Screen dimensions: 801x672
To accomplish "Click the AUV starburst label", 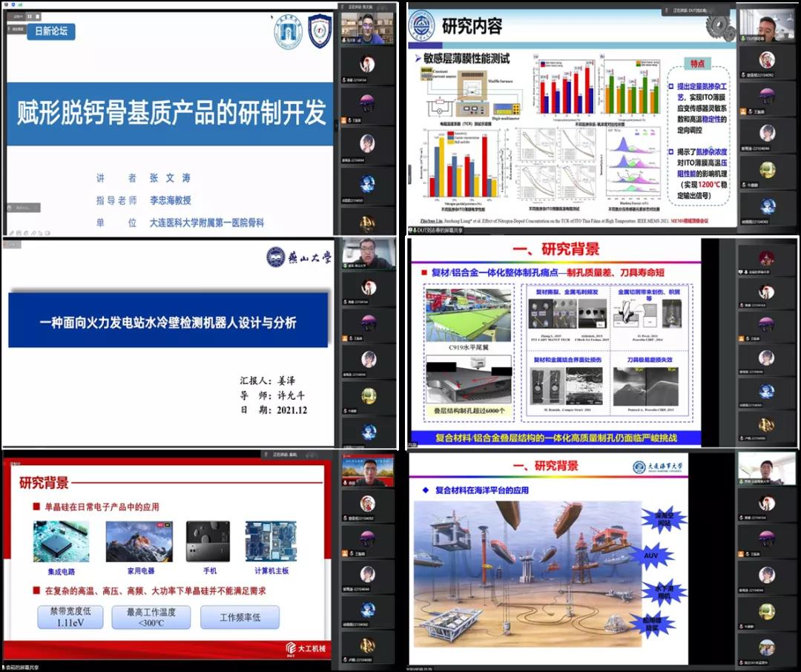I will pos(651,556).
